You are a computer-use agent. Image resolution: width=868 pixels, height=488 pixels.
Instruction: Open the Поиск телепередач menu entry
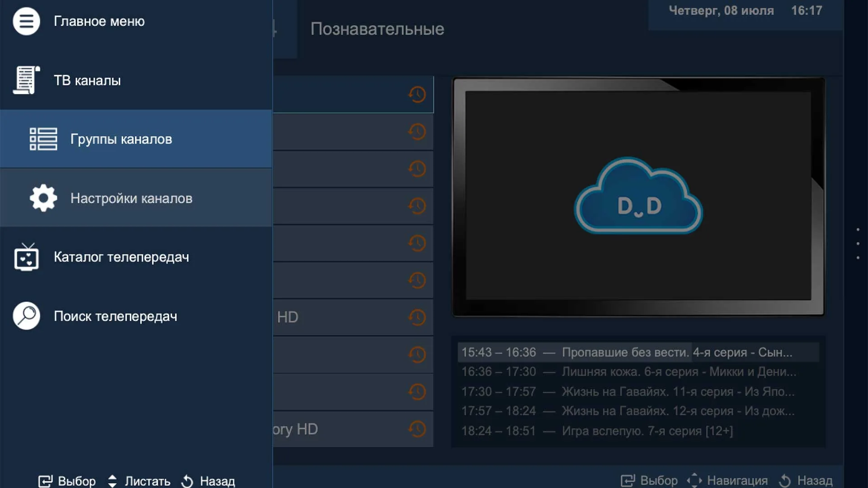click(x=116, y=316)
